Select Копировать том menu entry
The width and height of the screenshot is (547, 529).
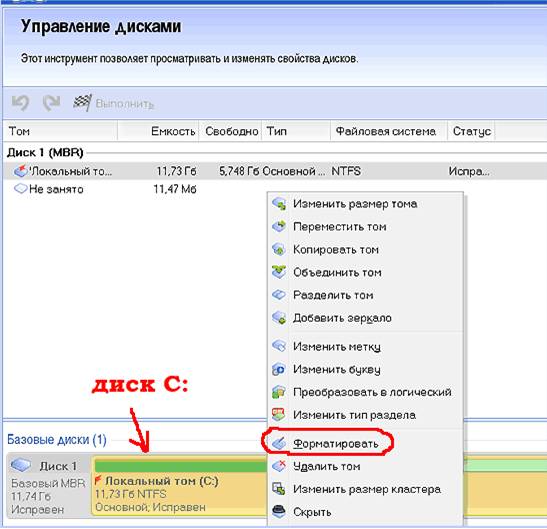click(x=365, y=249)
